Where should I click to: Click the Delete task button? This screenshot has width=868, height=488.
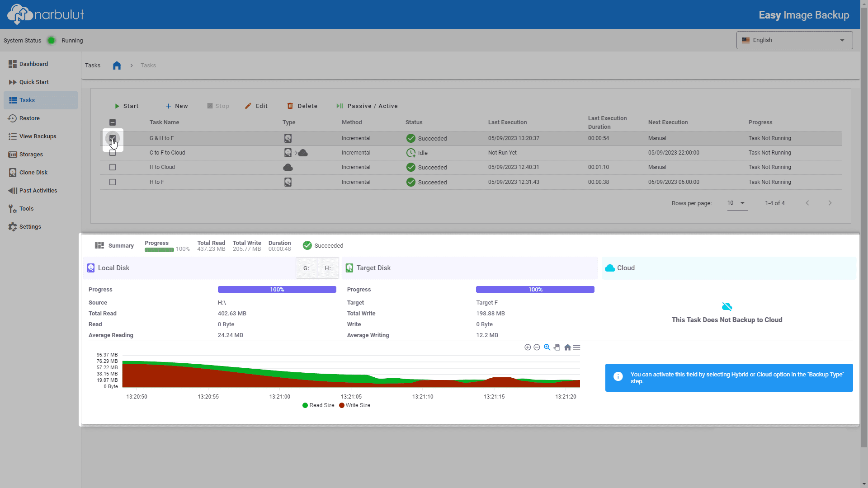click(302, 106)
